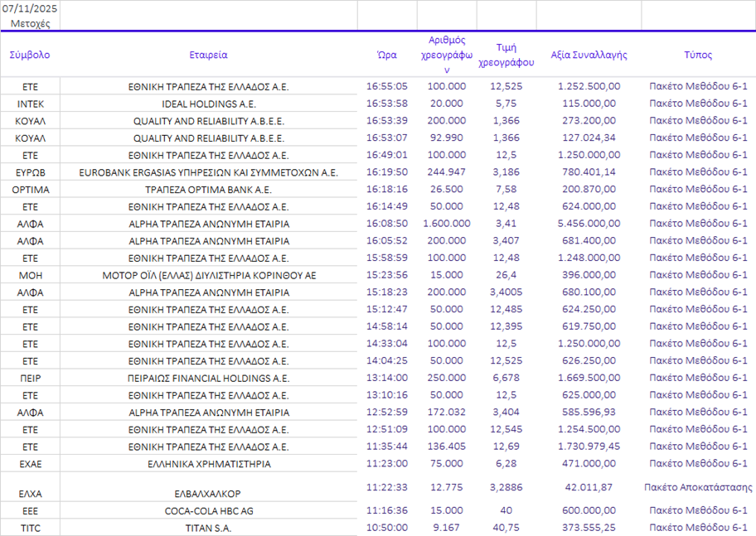The width and height of the screenshot is (756, 536).
Task: Click the date cell 07/11/2025
Action: 30,7
